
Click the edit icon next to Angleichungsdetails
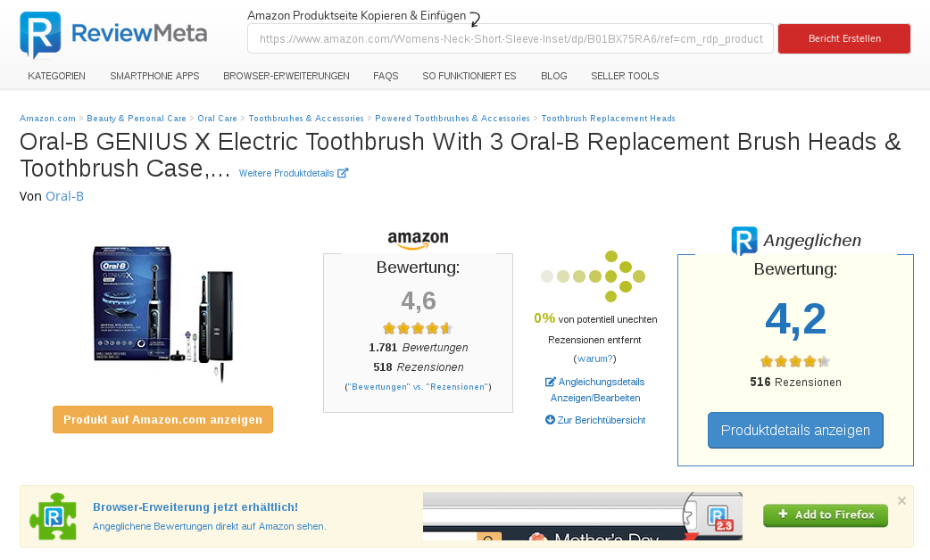coord(551,382)
